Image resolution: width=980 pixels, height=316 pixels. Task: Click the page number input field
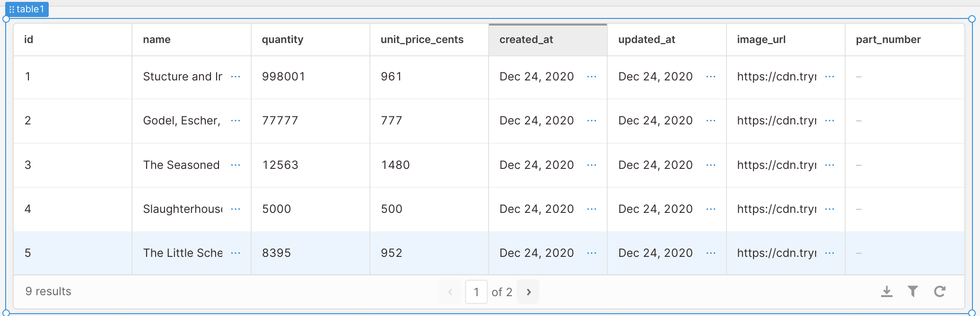(x=476, y=292)
